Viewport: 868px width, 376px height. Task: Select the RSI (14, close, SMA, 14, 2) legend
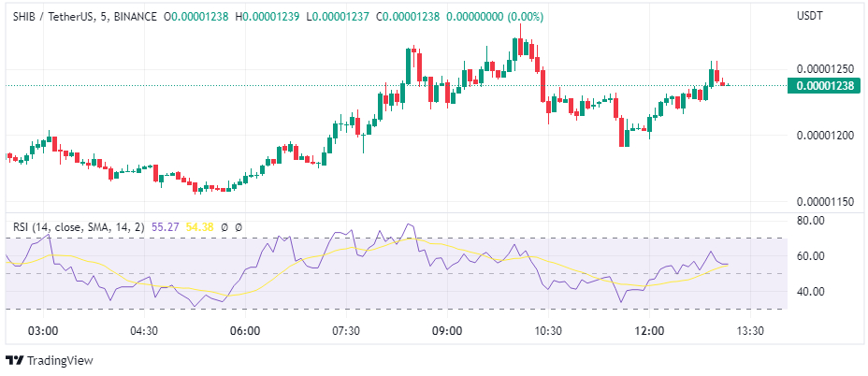pos(79,227)
